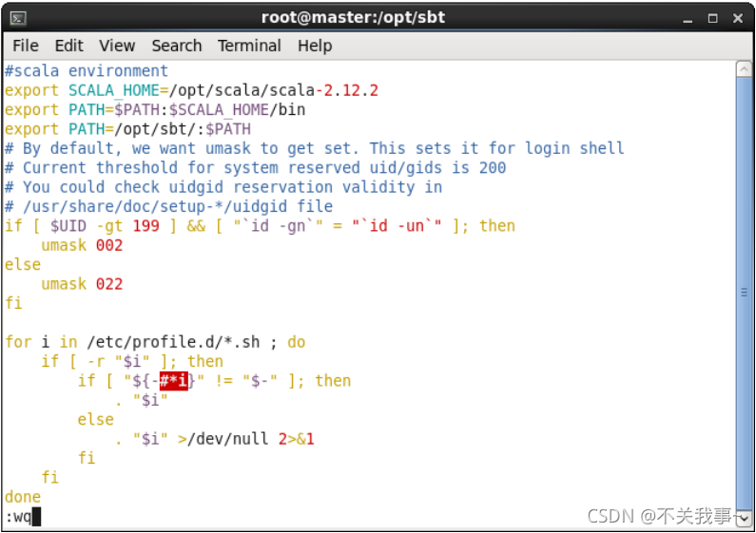Viewport: 756px width, 533px height.
Task: Open the View menu
Action: pyautogui.click(x=117, y=46)
